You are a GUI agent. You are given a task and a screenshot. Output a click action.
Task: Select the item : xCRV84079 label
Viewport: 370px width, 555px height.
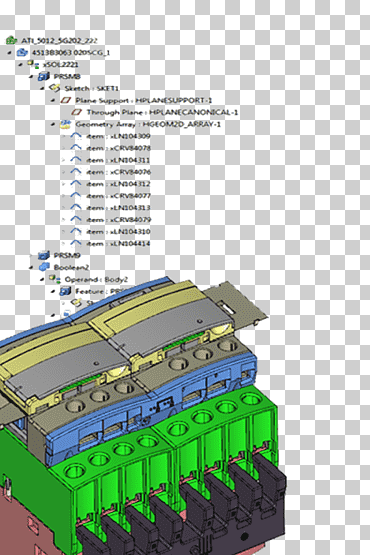click(x=118, y=220)
